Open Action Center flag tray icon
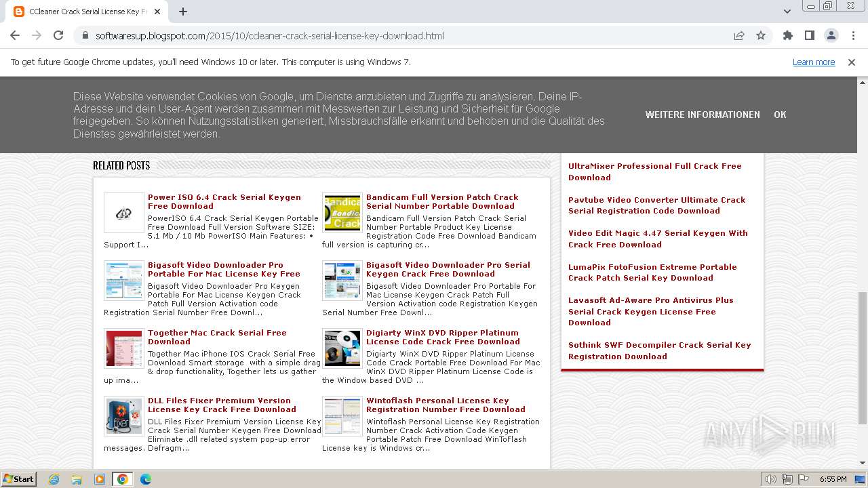The height and width of the screenshot is (488, 868). pyautogui.click(x=803, y=479)
